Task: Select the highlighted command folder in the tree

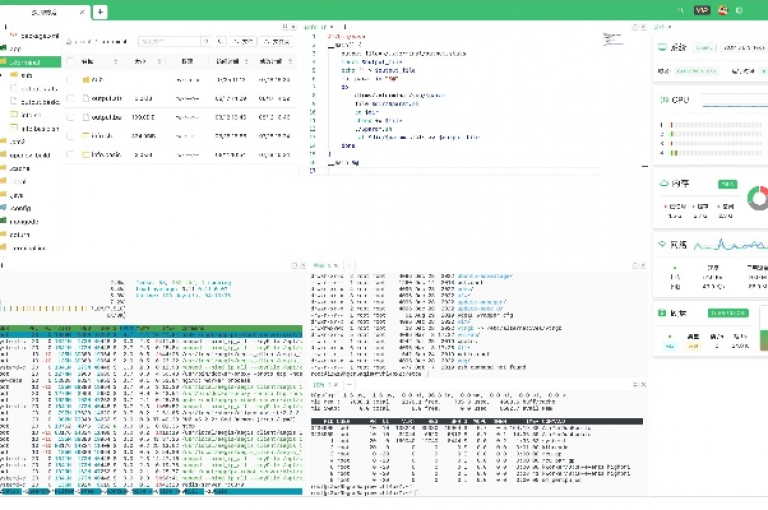Action: [x=30, y=62]
